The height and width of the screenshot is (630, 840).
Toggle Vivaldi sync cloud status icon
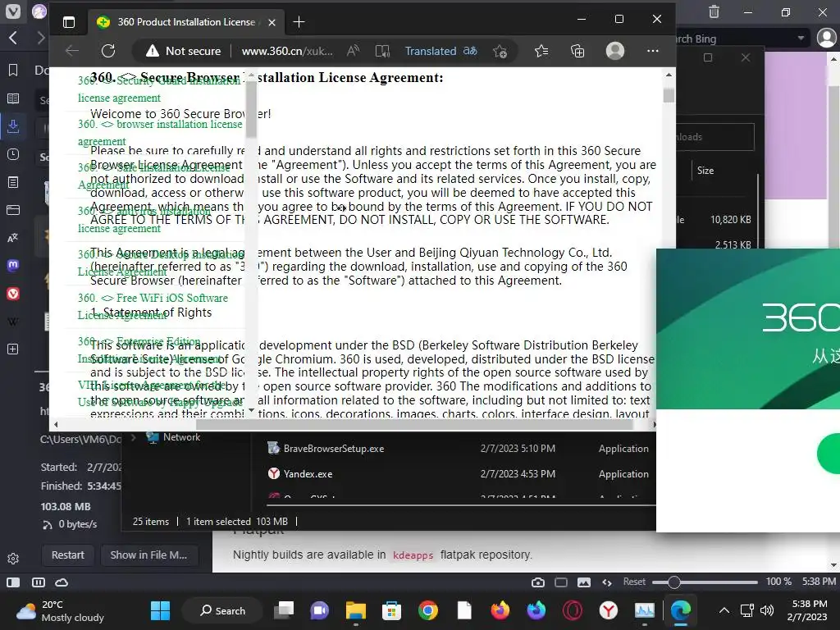tap(62, 582)
